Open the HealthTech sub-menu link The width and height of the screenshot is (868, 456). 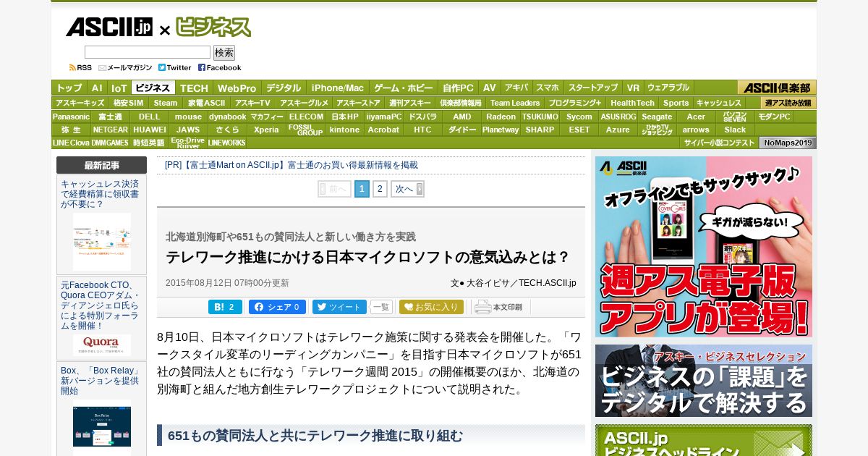(x=632, y=103)
